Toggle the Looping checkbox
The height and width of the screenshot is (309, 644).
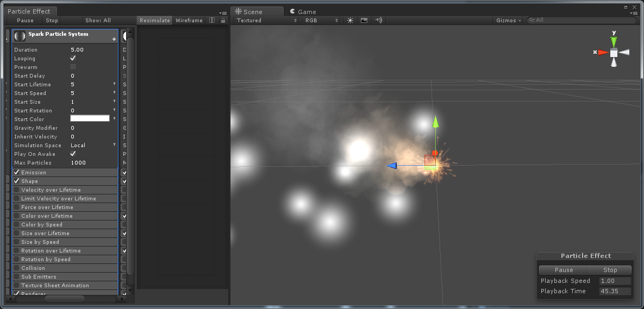pyautogui.click(x=73, y=58)
